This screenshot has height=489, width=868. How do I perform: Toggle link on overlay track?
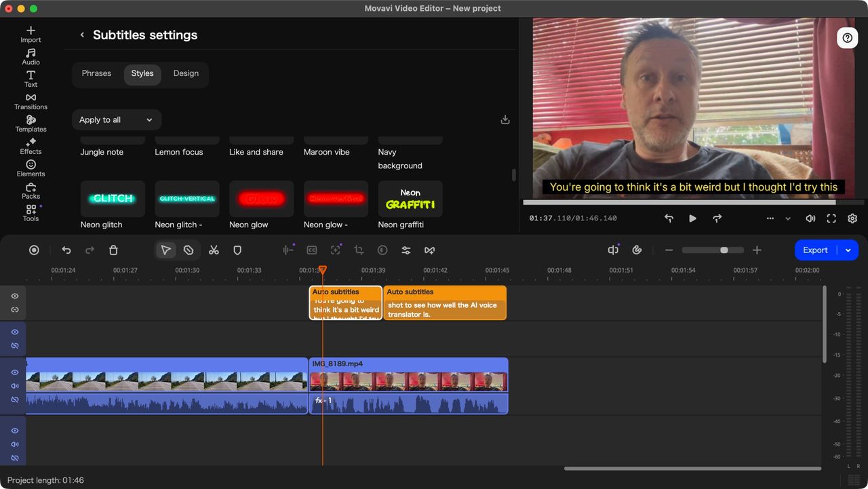[15, 346]
